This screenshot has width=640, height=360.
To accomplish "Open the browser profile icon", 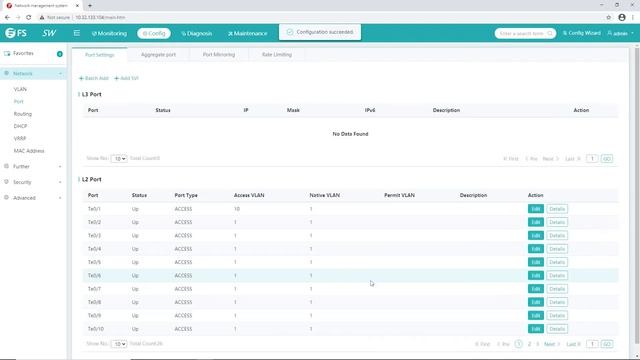I will tap(622, 18).
